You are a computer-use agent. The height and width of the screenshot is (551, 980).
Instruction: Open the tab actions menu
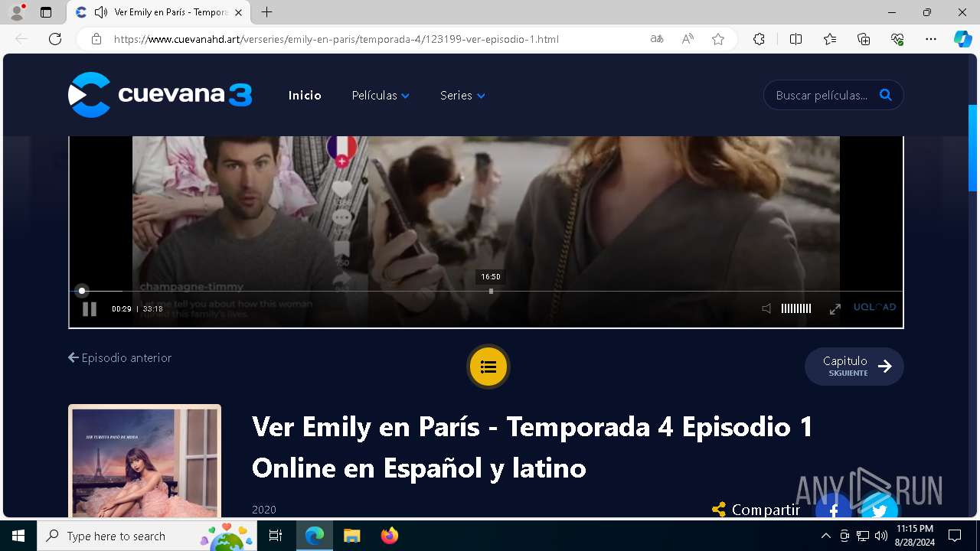click(46, 12)
